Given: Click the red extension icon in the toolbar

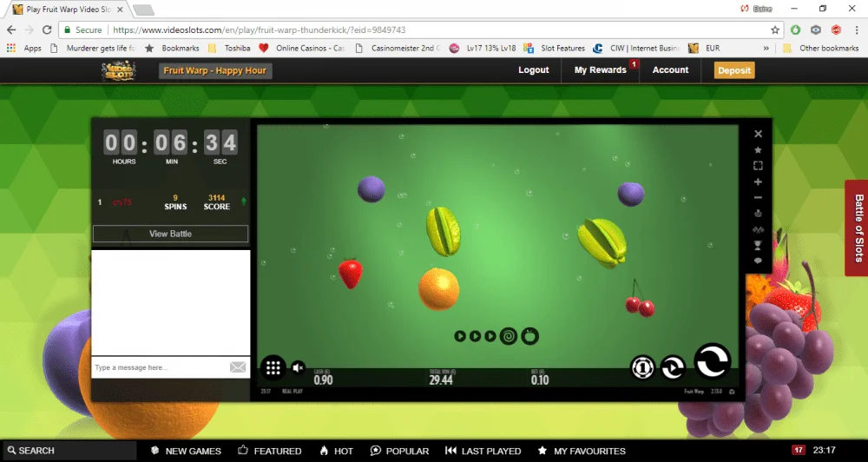Looking at the screenshot, I should tap(837, 30).
